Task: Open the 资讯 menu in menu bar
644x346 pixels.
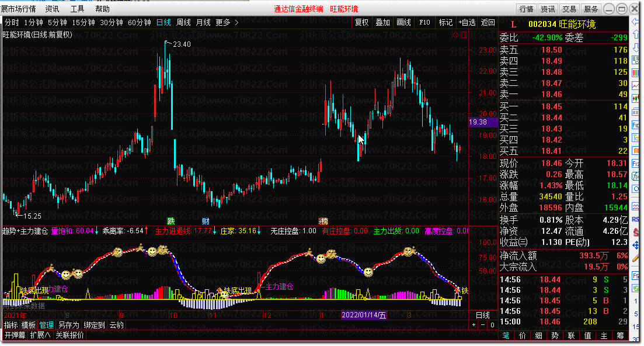Action: [x=52, y=9]
